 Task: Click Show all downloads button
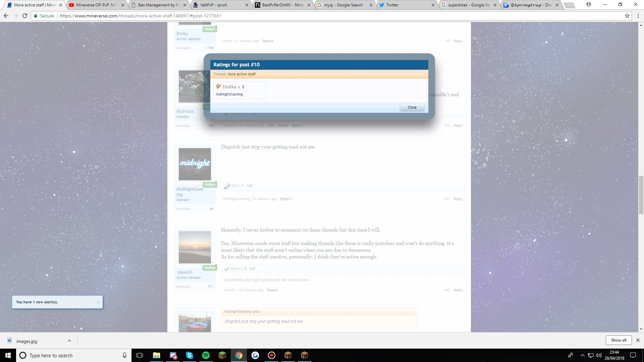pos(618,340)
